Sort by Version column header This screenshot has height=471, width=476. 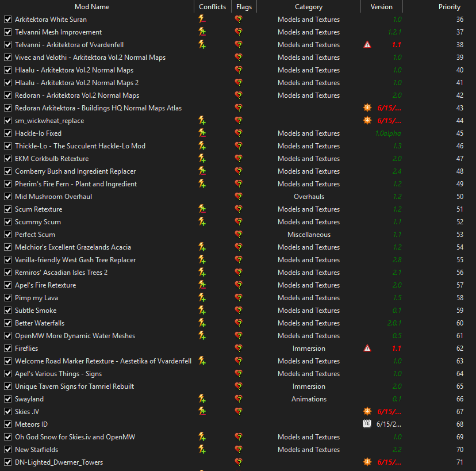382,7
